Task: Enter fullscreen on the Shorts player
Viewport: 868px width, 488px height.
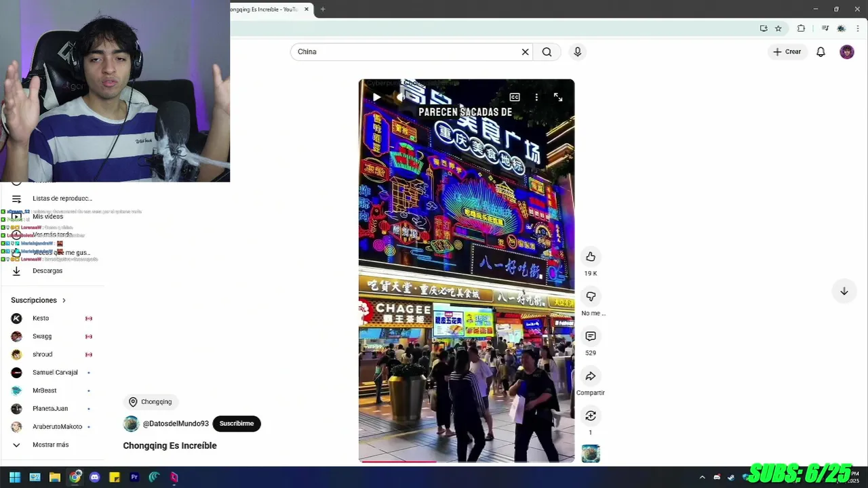Action: [x=558, y=97]
